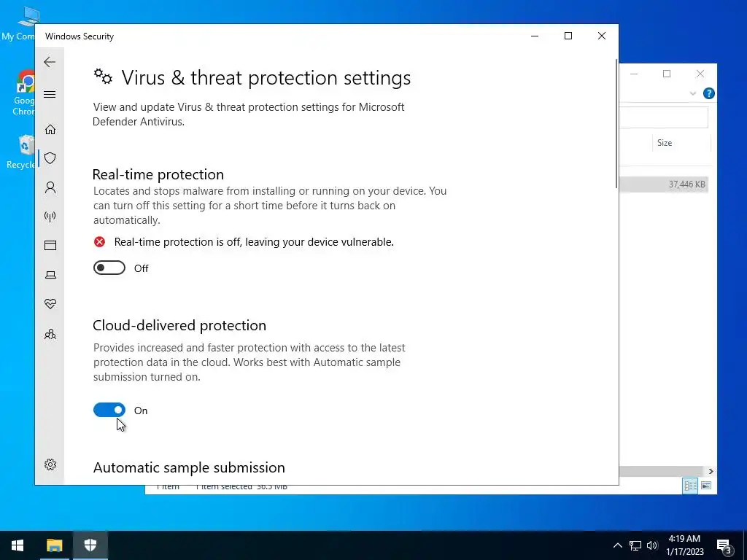Open the Home section icon
The image size is (747, 560).
[50, 130]
